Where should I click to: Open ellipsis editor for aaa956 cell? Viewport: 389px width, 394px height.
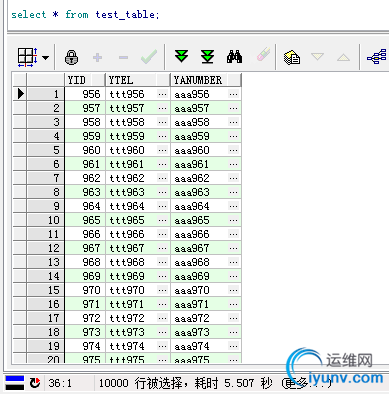(234, 94)
